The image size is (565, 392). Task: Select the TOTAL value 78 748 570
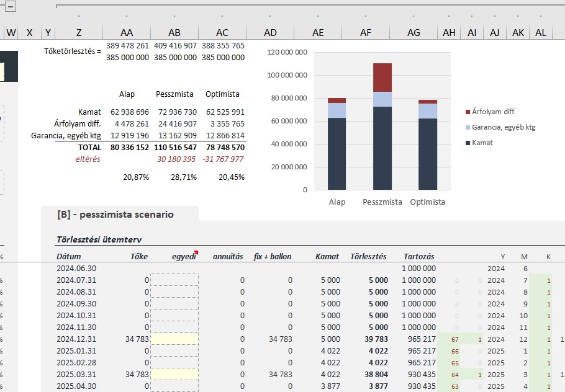[x=225, y=147]
